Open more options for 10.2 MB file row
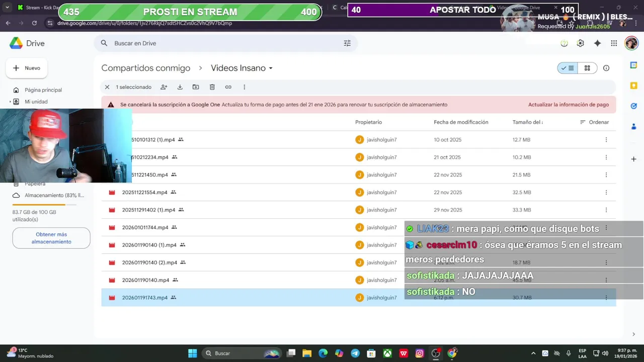The width and height of the screenshot is (644, 362). (x=606, y=157)
